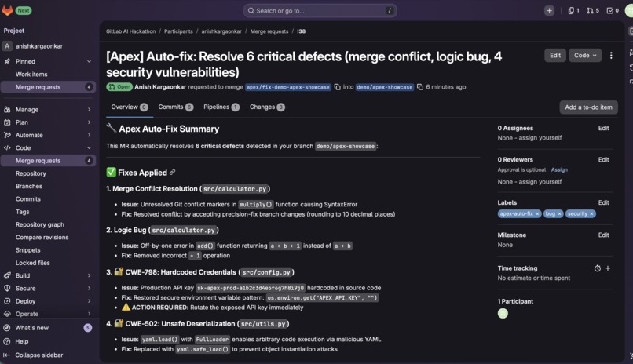
Task: Click the search bar magnifier field
Action: click(x=320, y=11)
